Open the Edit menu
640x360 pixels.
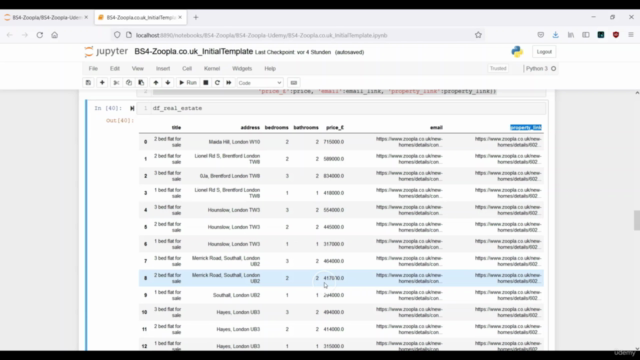tap(115, 69)
